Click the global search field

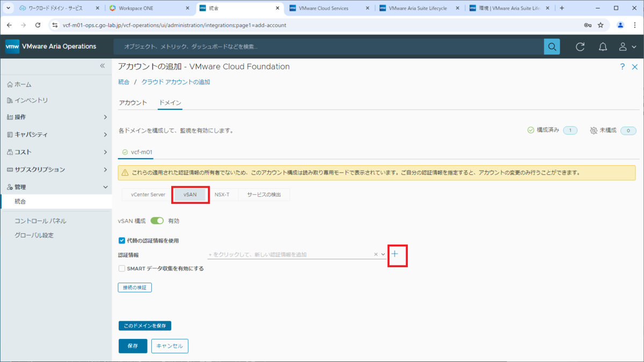pos(328,47)
